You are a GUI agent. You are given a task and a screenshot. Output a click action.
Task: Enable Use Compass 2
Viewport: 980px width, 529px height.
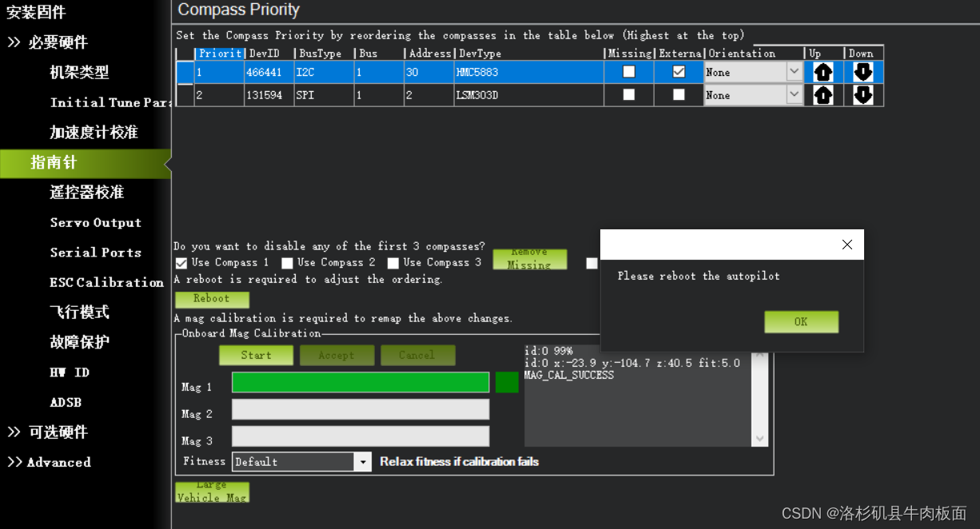pyautogui.click(x=287, y=262)
